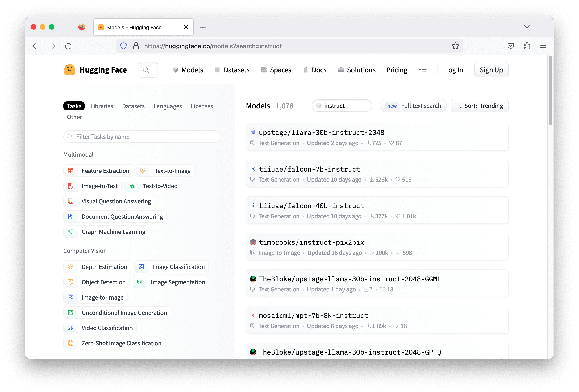Click Text-to-Video task icon
579x392 pixels.
[x=132, y=186]
